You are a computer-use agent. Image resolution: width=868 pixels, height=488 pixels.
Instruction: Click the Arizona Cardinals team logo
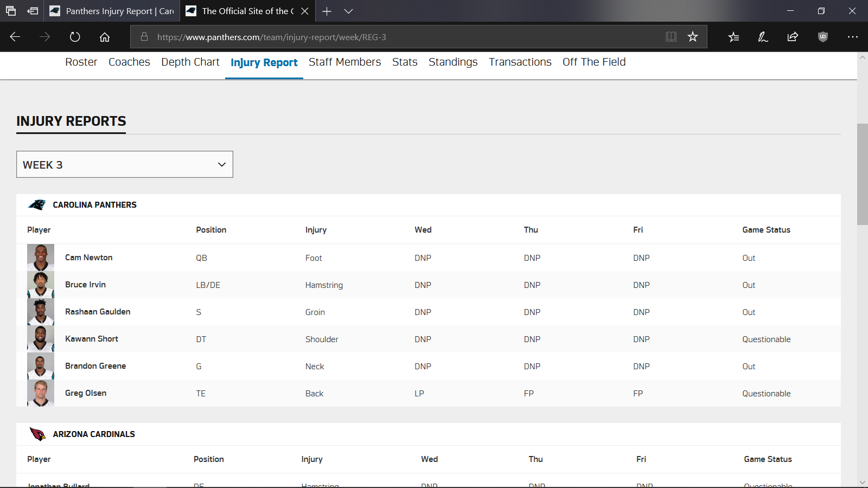[37, 434]
